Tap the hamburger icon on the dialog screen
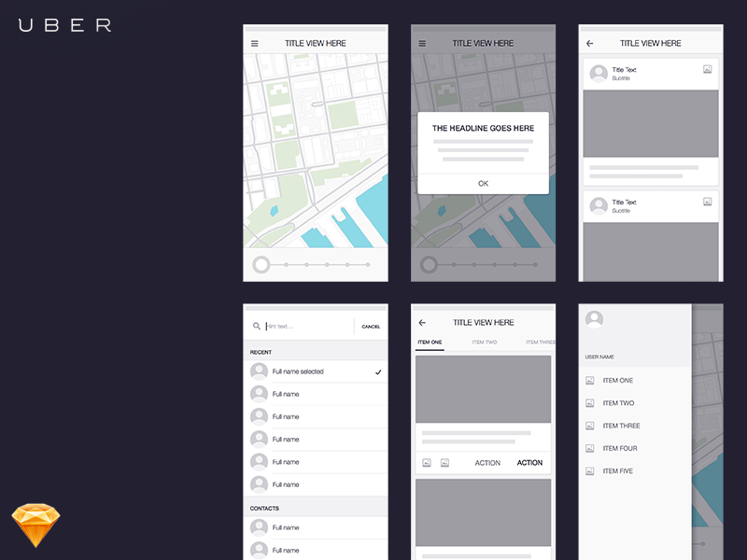The image size is (747, 560). pyautogui.click(x=422, y=42)
